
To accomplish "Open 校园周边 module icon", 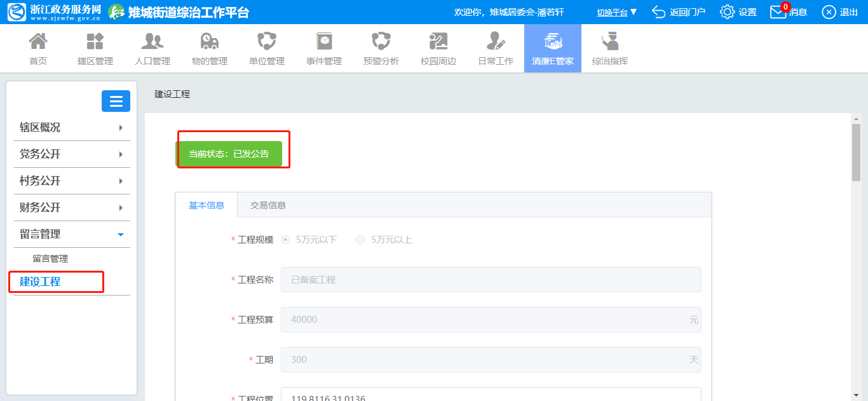I will point(438,42).
